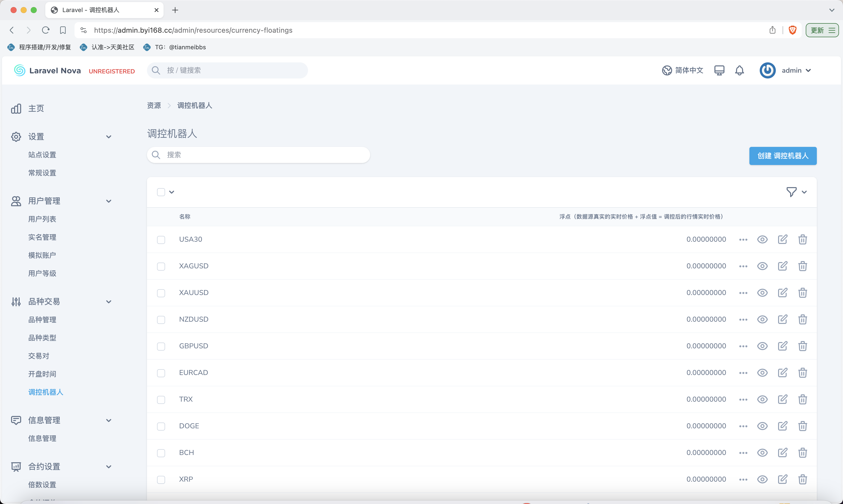Open 开盘时间 page
The height and width of the screenshot is (504, 843).
(x=42, y=374)
